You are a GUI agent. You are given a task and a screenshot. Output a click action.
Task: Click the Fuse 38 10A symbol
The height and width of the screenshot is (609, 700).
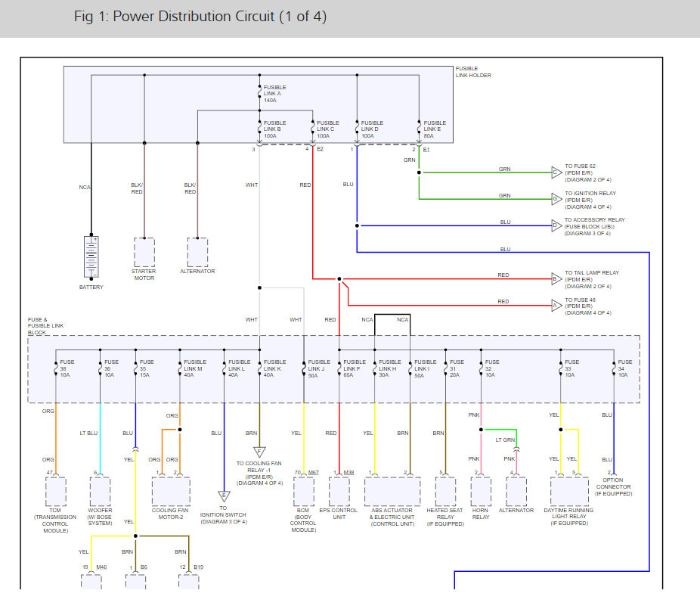(56, 368)
